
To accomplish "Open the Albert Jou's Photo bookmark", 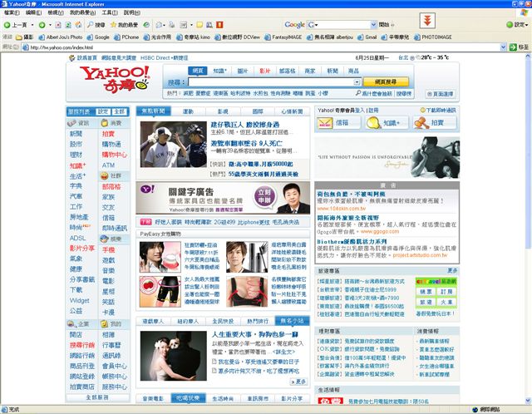I will (x=61, y=37).
